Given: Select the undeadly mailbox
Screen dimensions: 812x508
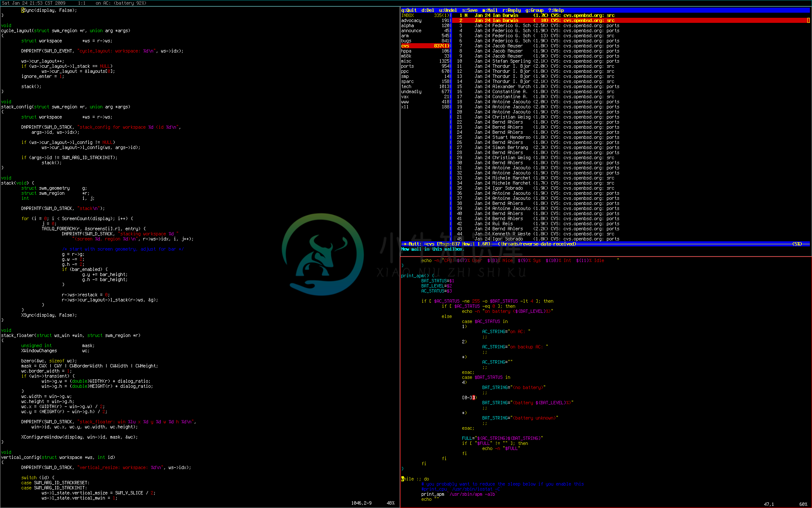Looking at the screenshot, I should pyautogui.click(x=425, y=91).
